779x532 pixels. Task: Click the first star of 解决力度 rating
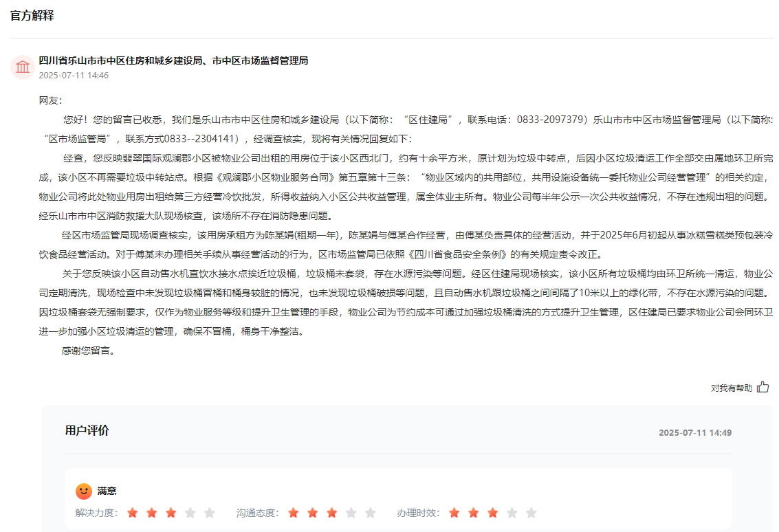pyautogui.click(x=133, y=512)
